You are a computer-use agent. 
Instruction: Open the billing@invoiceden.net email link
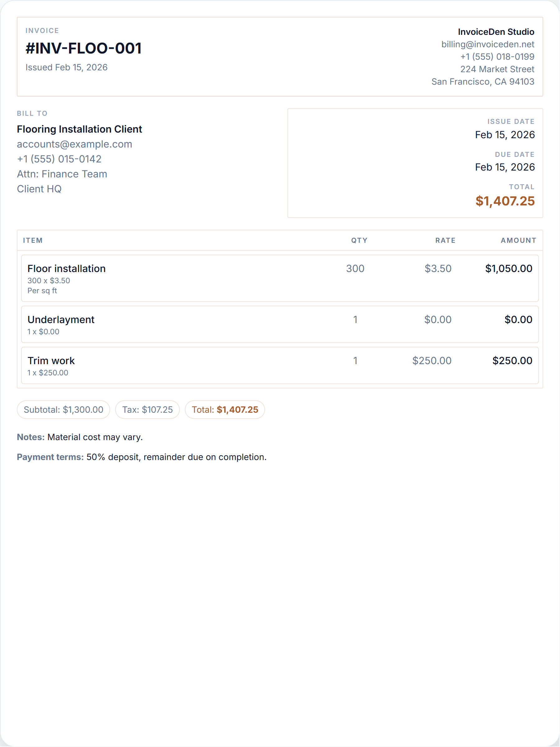tap(488, 44)
